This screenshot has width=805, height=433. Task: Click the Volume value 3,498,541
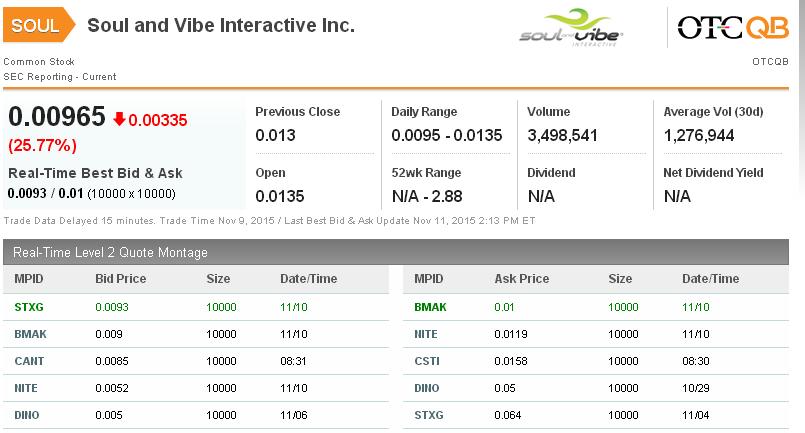562,134
